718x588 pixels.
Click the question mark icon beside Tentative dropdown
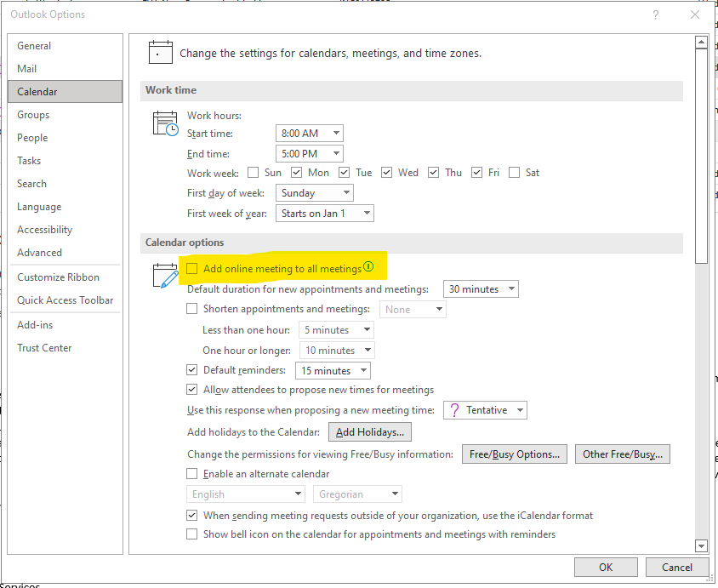tap(454, 409)
